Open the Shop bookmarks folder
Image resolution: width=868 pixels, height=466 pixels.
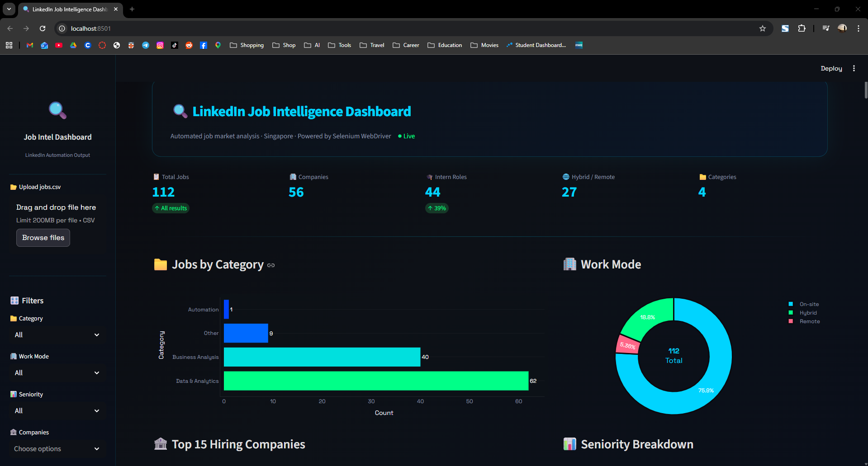(x=284, y=45)
